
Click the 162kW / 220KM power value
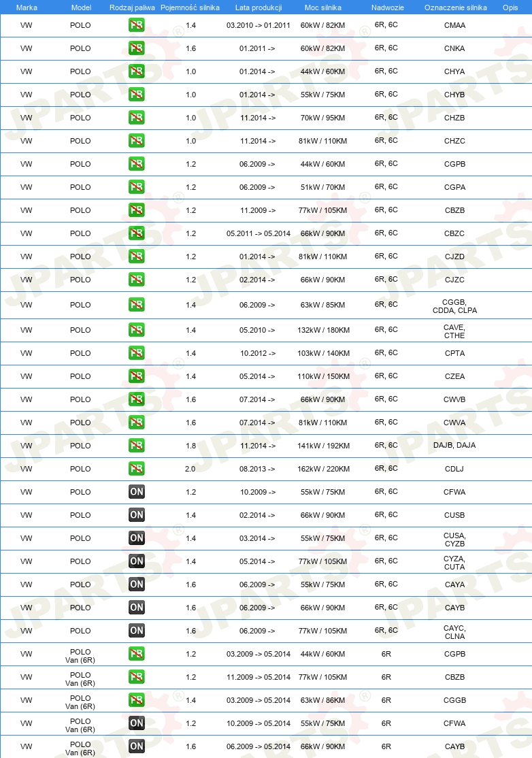[x=323, y=469]
